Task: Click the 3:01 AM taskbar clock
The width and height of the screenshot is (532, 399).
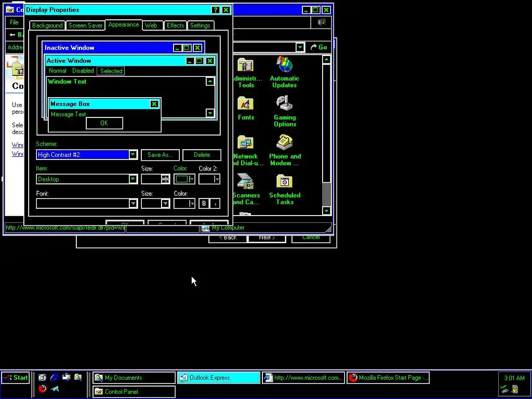Action: pyautogui.click(x=514, y=378)
